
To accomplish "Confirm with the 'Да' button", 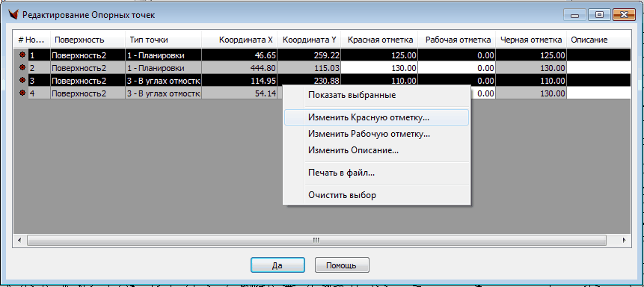I will click(277, 265).
